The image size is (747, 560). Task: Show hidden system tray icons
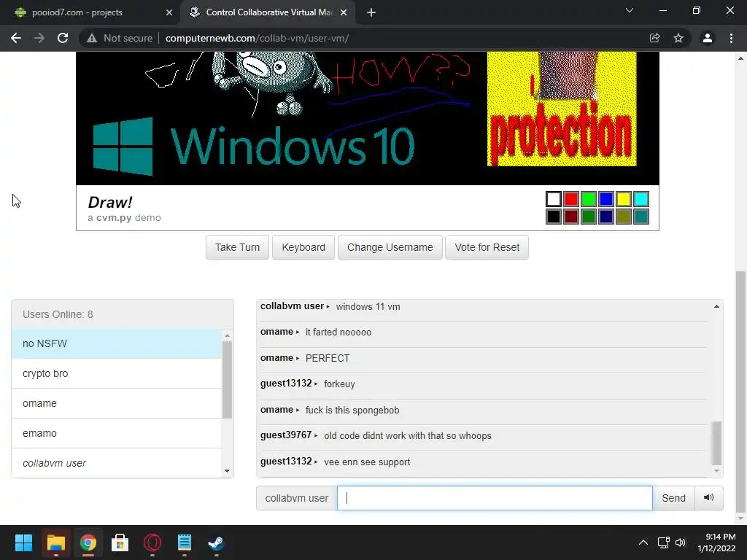click(x=643, y=542)
